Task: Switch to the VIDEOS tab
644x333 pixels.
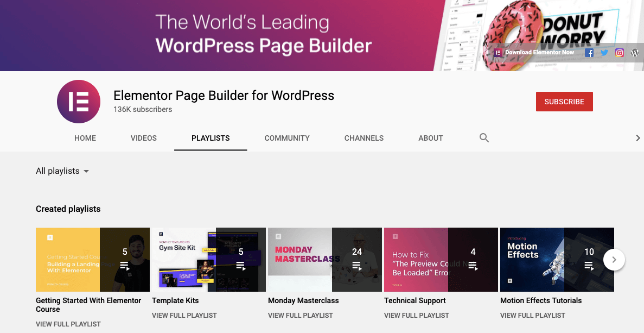Action: tap(143, 138)
